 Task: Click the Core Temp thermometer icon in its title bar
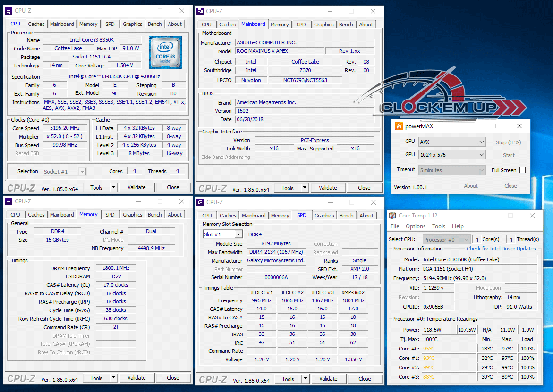point(392,216)
